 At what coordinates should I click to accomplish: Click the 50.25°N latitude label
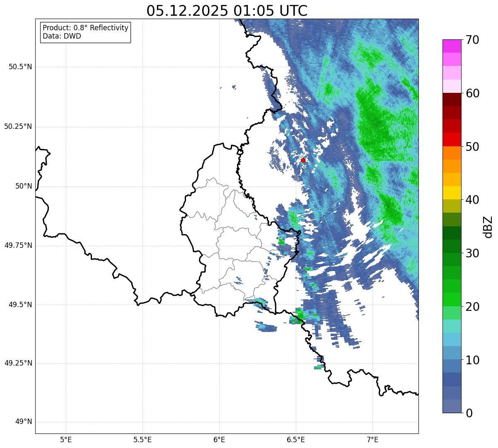18,126
